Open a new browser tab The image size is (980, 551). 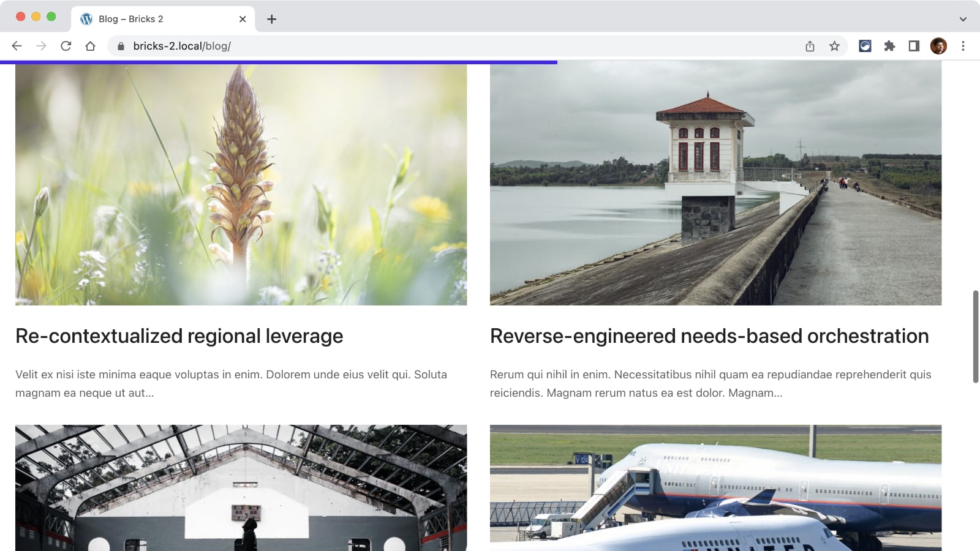point(271,19)
